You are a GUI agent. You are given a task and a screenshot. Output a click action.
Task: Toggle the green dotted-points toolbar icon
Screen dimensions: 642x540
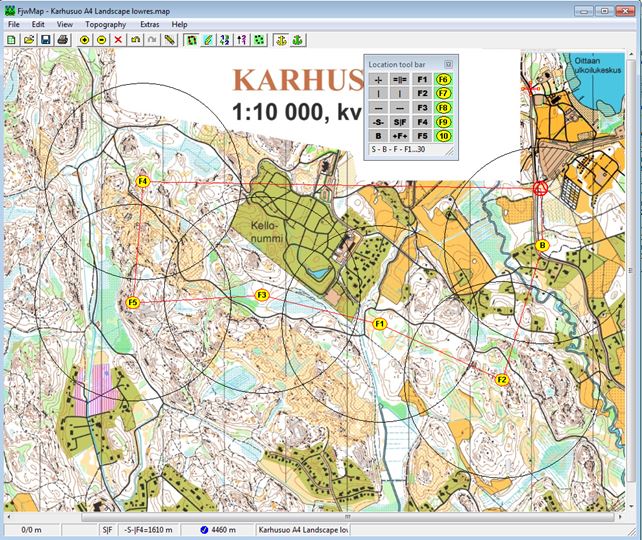point(259,40)
